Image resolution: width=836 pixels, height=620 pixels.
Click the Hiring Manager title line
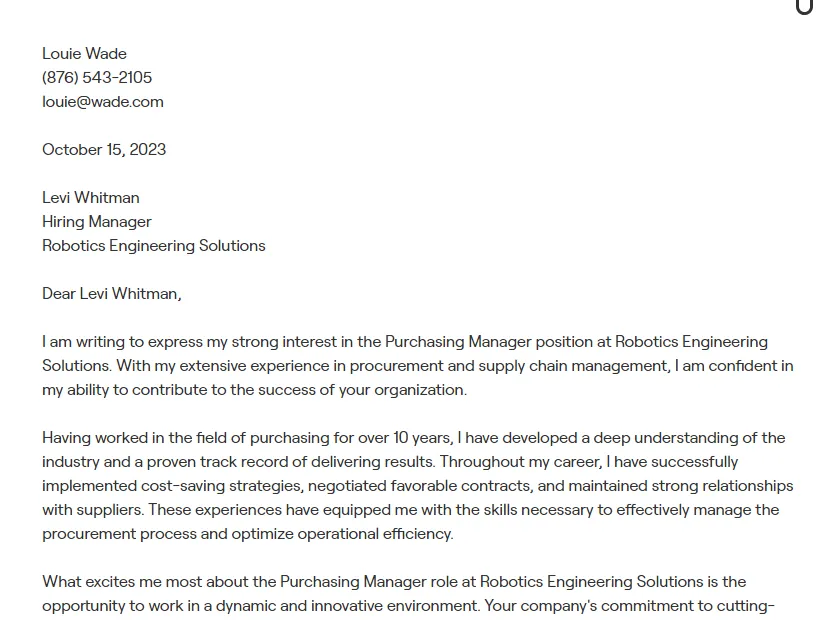click(97, 222)
